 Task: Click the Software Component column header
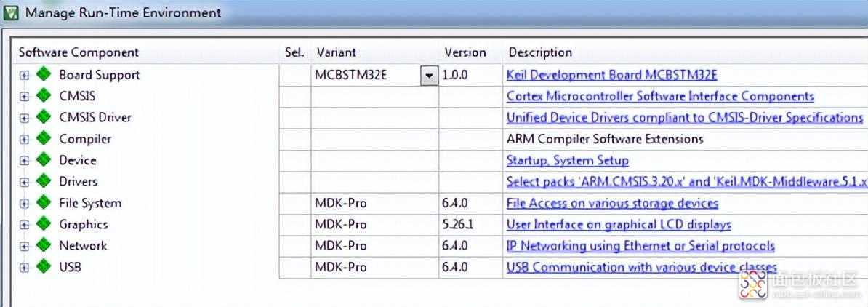(x=79, y=52)
